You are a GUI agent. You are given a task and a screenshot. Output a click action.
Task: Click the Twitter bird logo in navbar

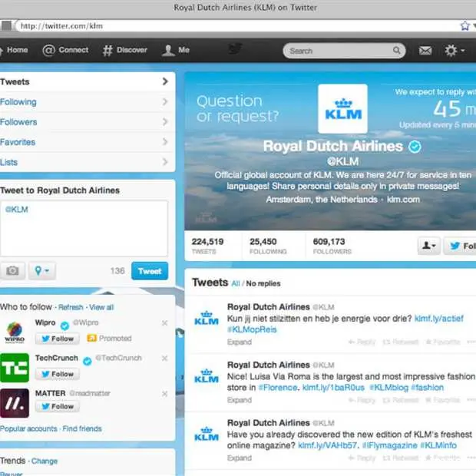235,49
